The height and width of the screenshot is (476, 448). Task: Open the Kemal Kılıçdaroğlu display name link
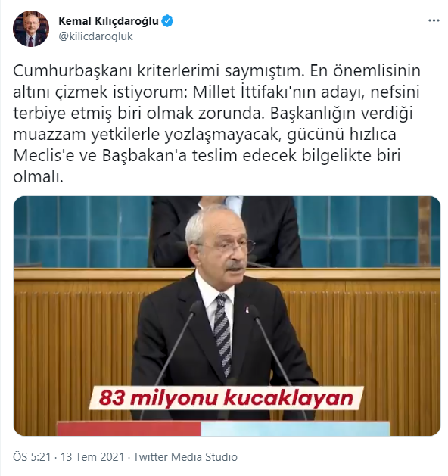point(108,21)
